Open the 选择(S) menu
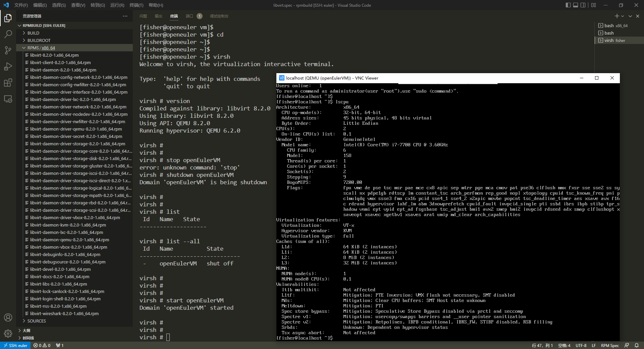644x349 pixels. pyautogui.click(x=59, y=5)
